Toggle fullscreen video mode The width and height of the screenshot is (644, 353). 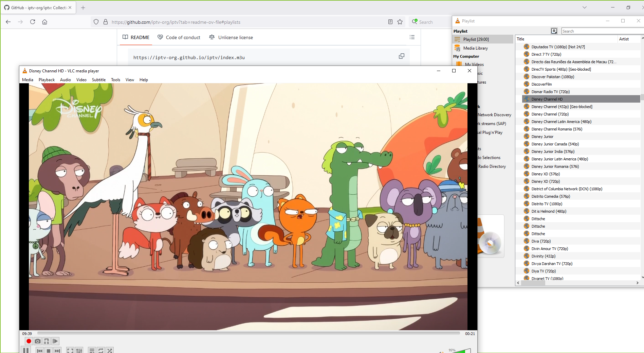coord(70,351)
